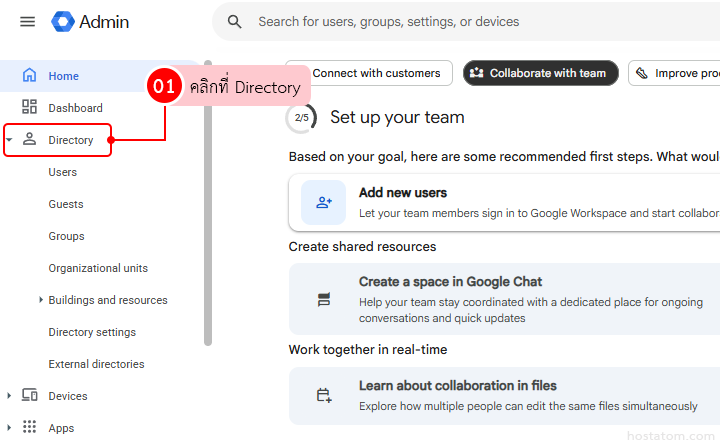
Task: Select Directory in the sidebar
Action: 71,140
